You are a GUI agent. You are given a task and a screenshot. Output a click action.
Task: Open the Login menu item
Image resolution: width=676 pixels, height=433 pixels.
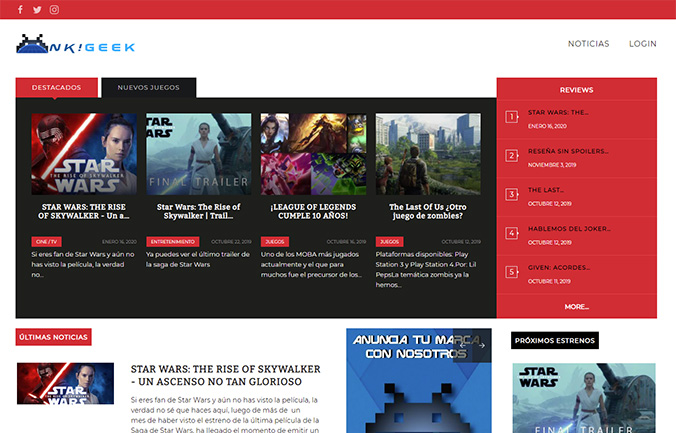click(642, 44)
